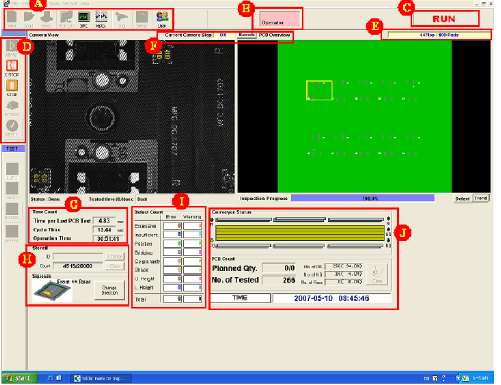Click the PCB count Clear hand icon
Image resolution: width=501 pixels, height=385 pixels.
pos(377,274)
